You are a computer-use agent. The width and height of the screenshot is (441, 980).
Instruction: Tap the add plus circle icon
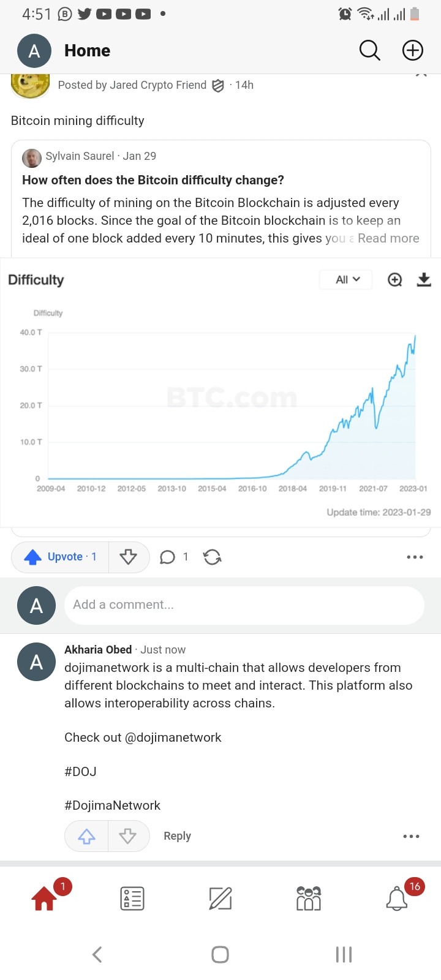tap(412, 51)
